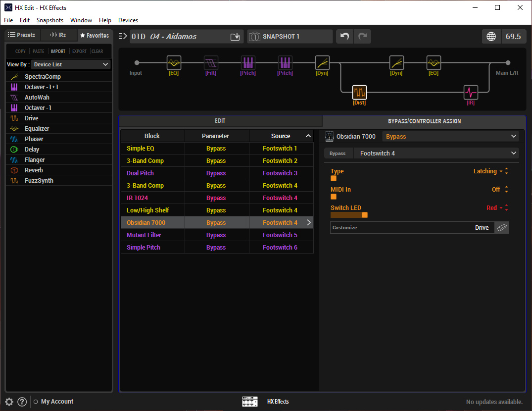Click the chevron on the Obsidian 7000 row
The width and height of the screenshot is (532, 411).
(309, 223)
